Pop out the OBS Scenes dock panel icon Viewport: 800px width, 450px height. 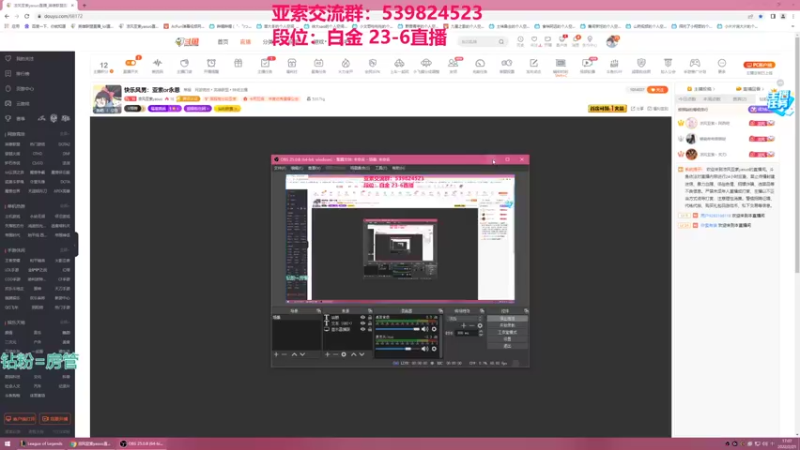click(318, 311)
